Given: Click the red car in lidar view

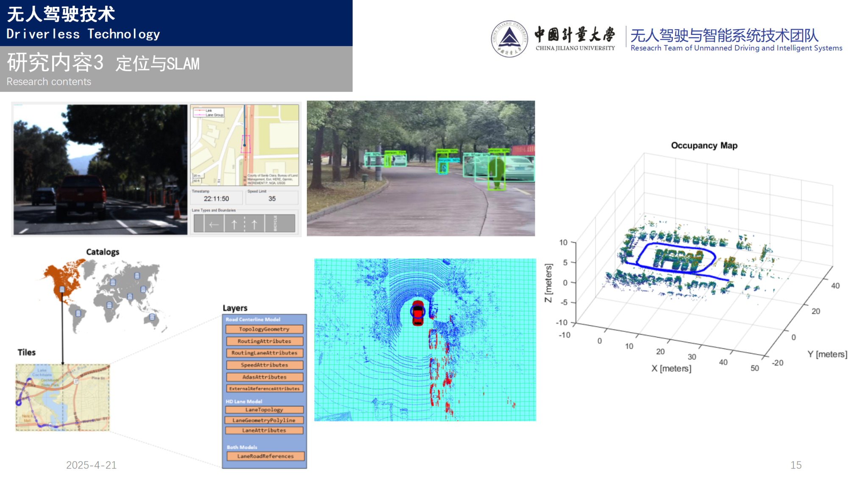Looking at the screenshot, I should [418, 313].
